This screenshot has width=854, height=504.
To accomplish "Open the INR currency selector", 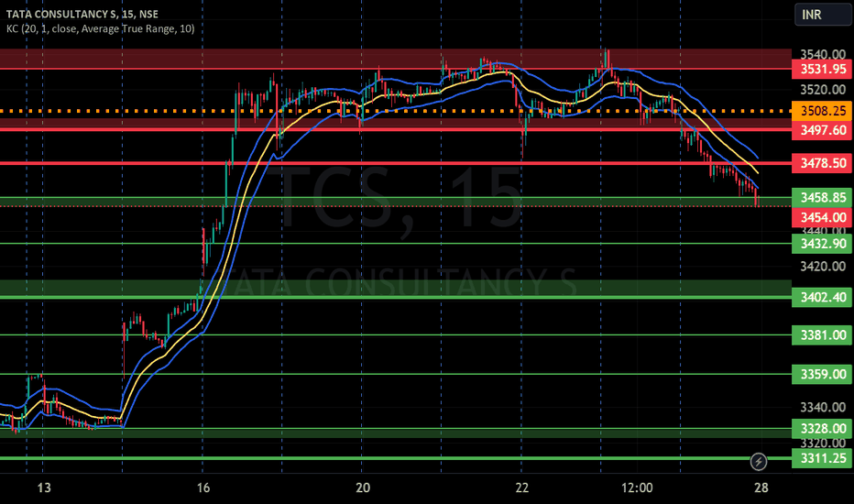I will (x=823, y=14).
